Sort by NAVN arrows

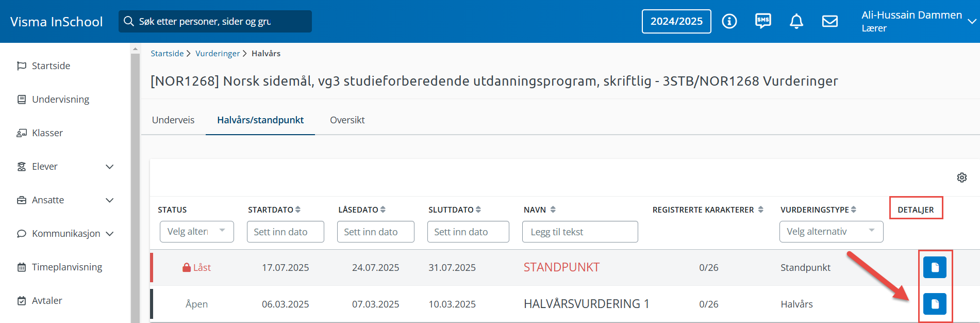553,209
